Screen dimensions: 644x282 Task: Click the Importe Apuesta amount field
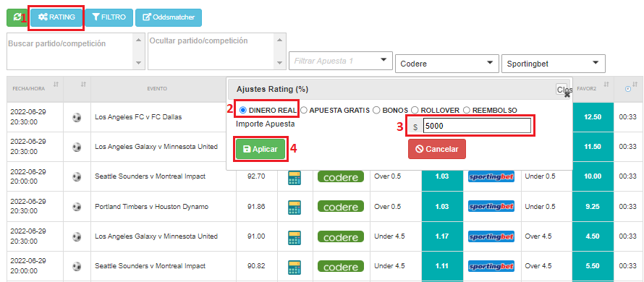[x=476, y=127]
